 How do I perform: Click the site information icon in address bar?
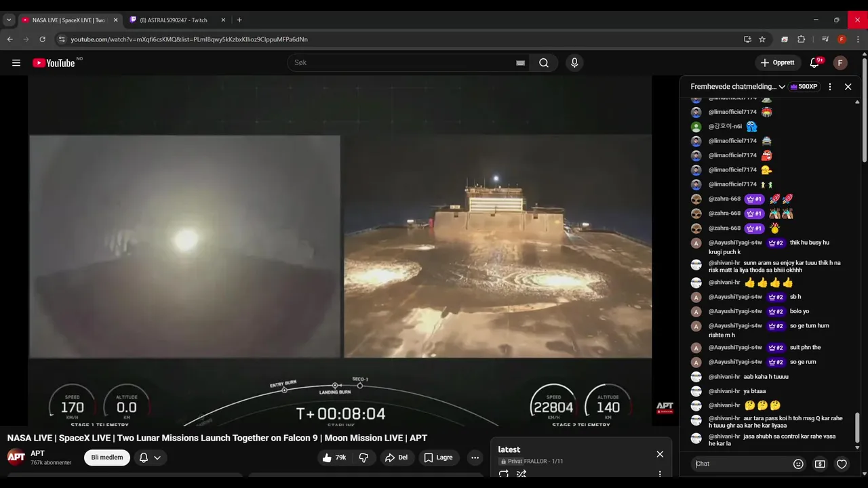click(62, 39)
